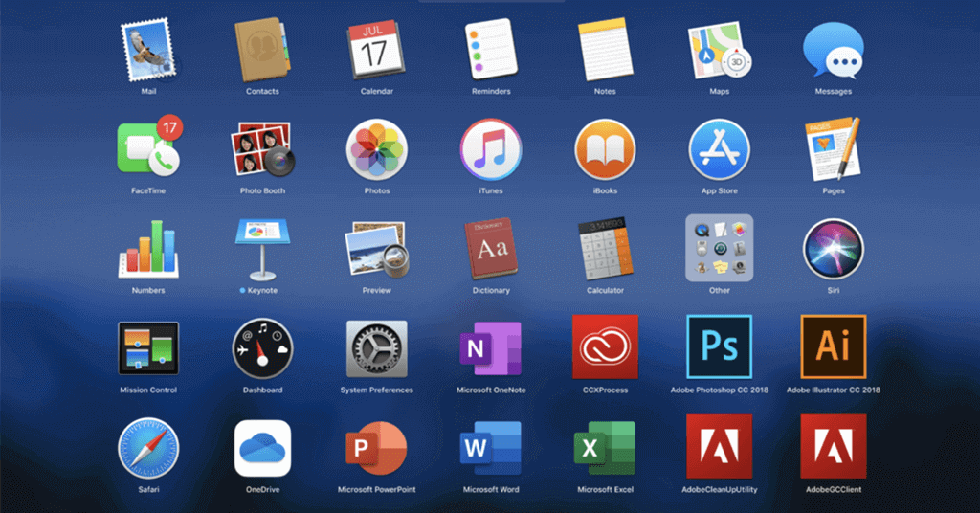Launch the Dictionary app
This screenshot has width=980, height=513.
(x=491, y=249)
